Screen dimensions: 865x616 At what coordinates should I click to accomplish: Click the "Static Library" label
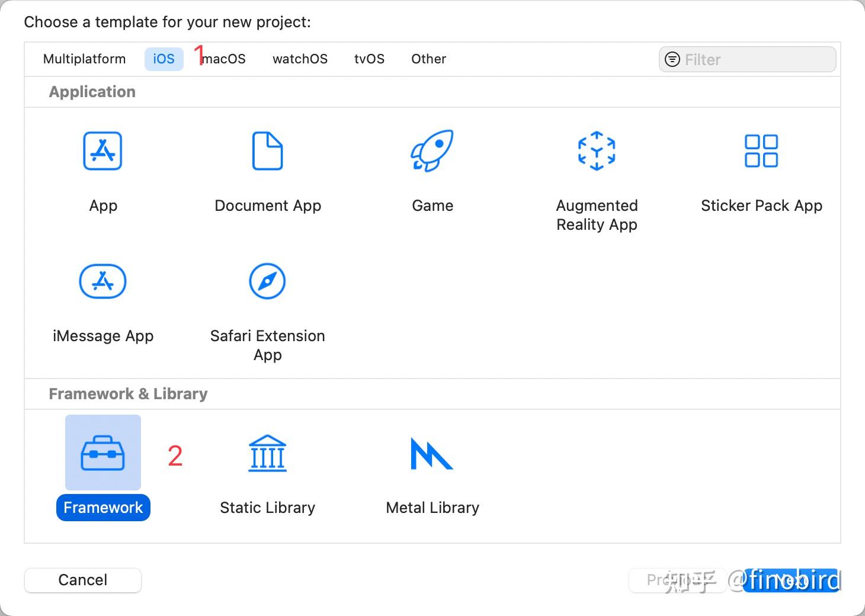click(x=267, y=508)
